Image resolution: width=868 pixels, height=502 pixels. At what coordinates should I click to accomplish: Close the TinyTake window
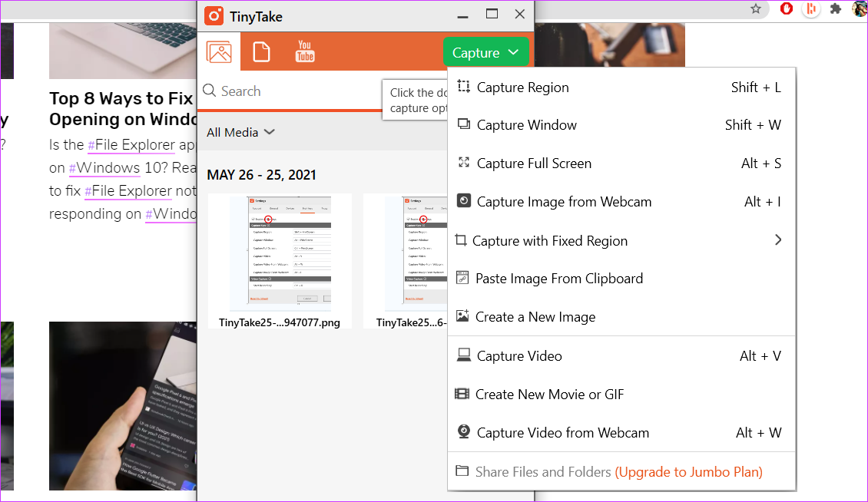point(519,14)
